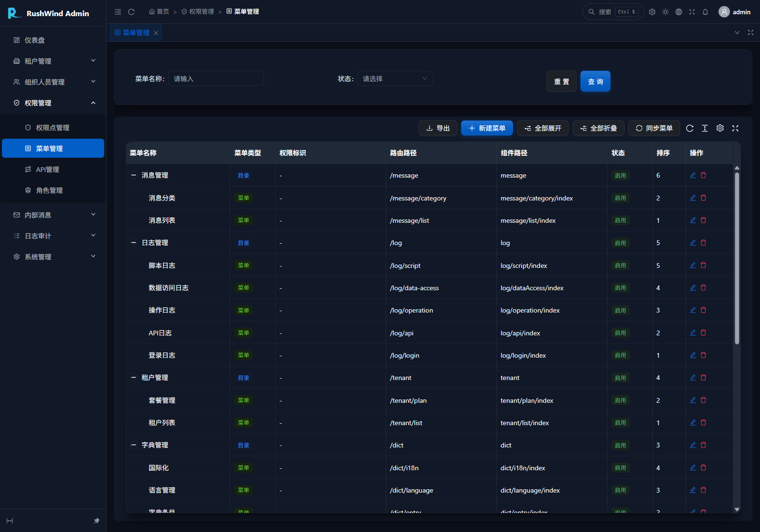
Task: Click the sidebar collapse icon at bottom left
Action: (x=9, y=521)
